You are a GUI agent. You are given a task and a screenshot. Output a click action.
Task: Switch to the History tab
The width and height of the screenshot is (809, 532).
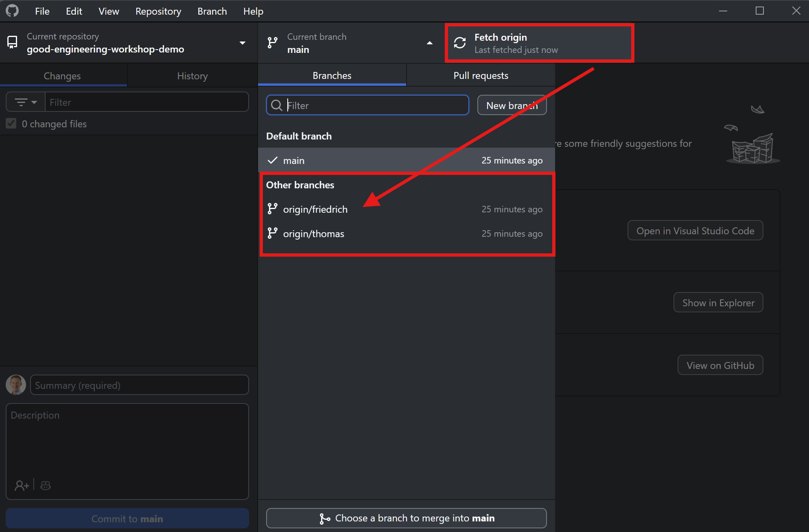(x=192, y=76)
